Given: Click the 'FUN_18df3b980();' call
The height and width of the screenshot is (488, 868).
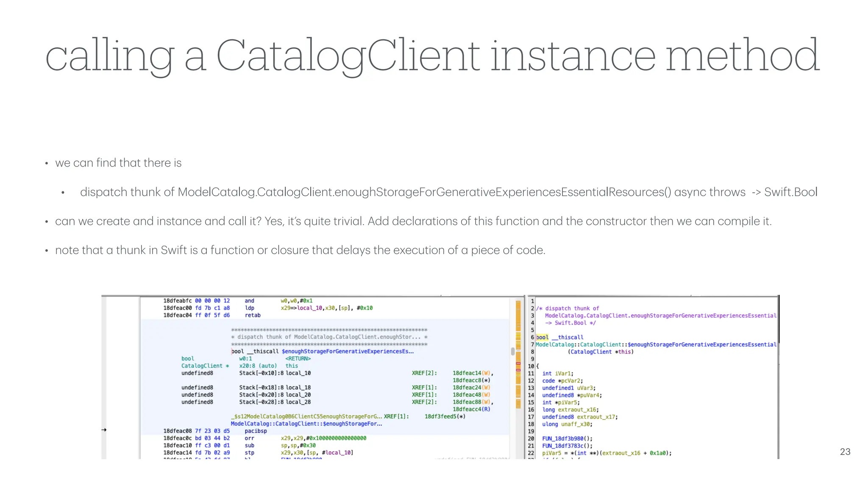Looking at the screenshot, I should click(568, 438).
